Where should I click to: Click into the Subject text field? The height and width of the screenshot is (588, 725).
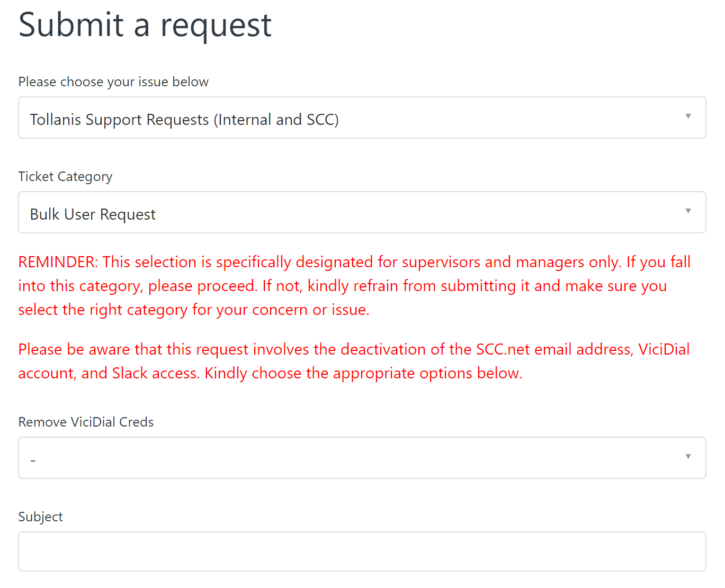coord(362,551)
